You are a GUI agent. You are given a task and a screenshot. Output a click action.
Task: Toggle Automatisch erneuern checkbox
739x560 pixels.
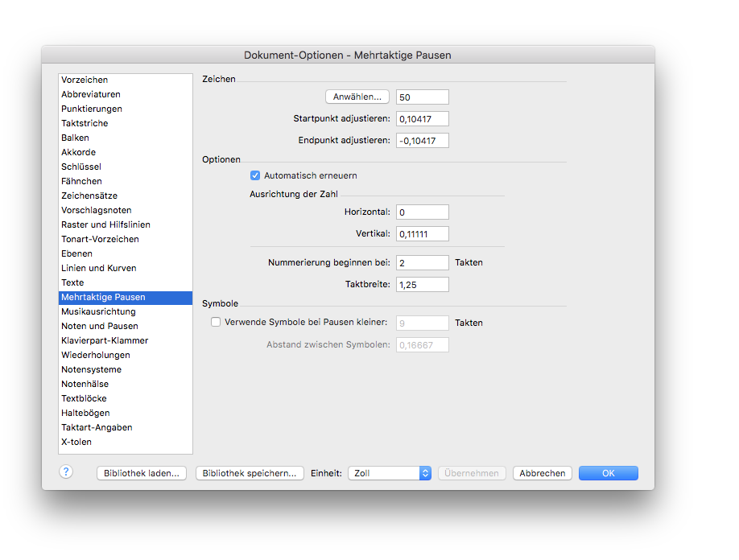point(255,175)
